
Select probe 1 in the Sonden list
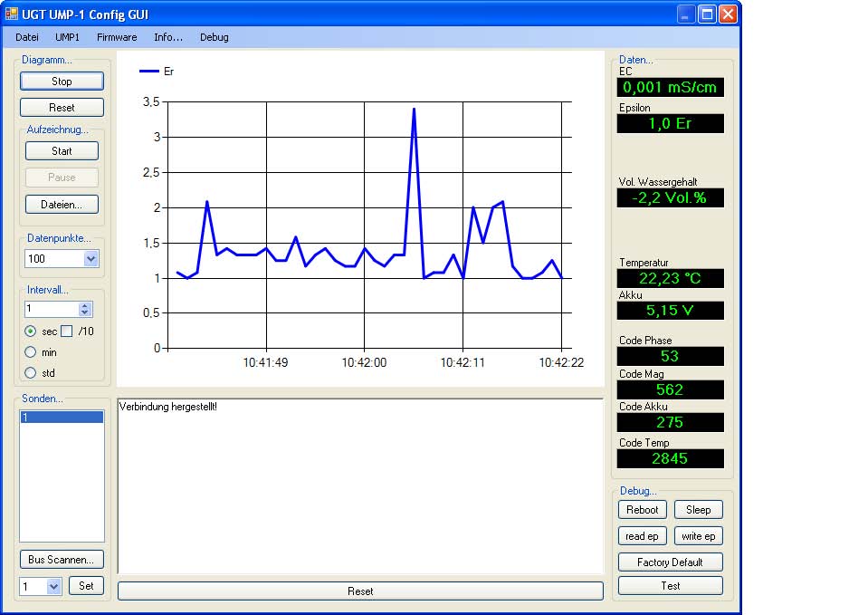tap(62, 418)
